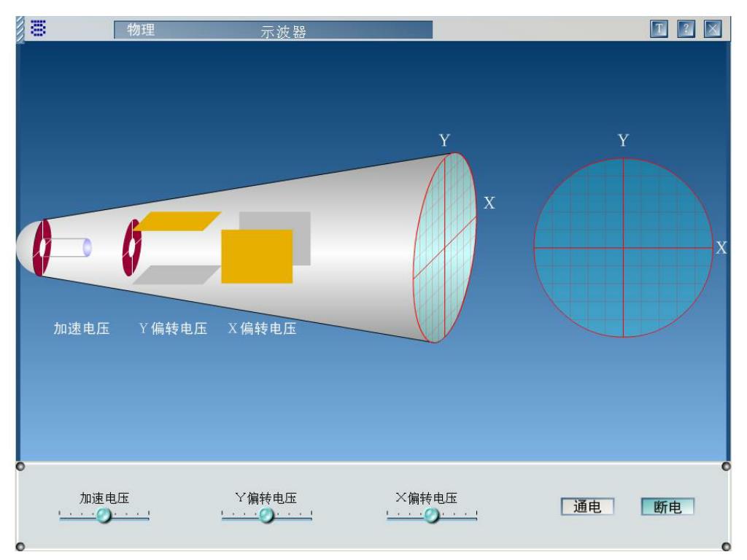The height and width of the screenshot is (560, 747).
Task: Click the Y 偏转电压 label under the tube
Action: (173, 328)
